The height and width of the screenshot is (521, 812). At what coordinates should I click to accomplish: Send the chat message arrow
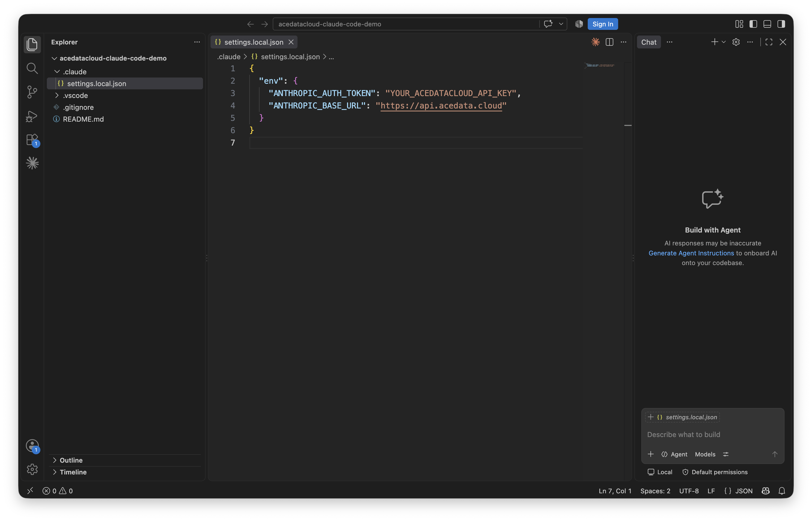click(x=775, y=454)
